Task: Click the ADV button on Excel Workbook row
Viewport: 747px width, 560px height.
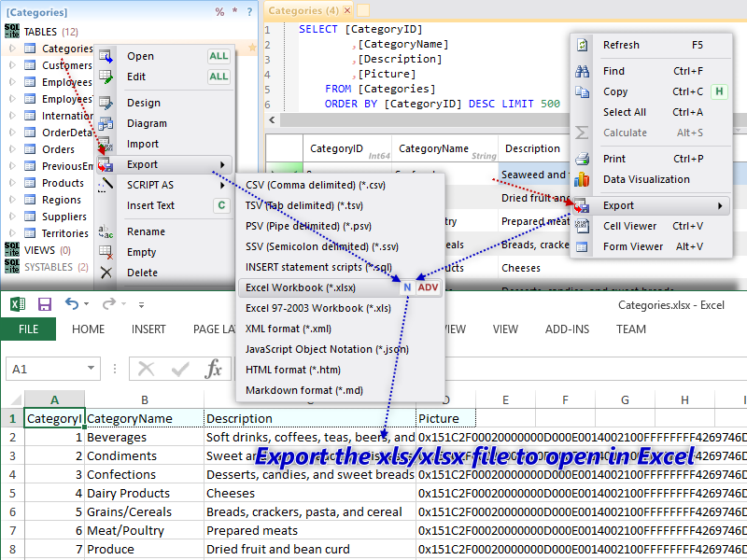Action: (428, 287)
